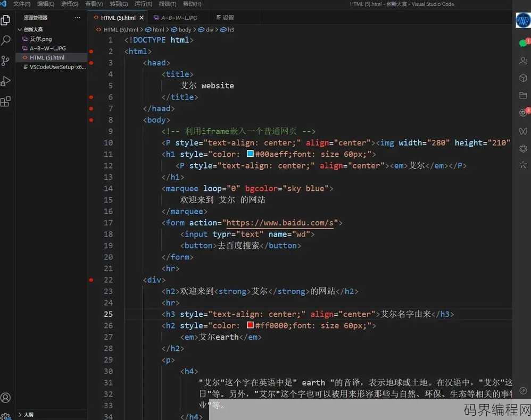Open the Source Control view
The image size is (531, 420).
coord(5,61)
